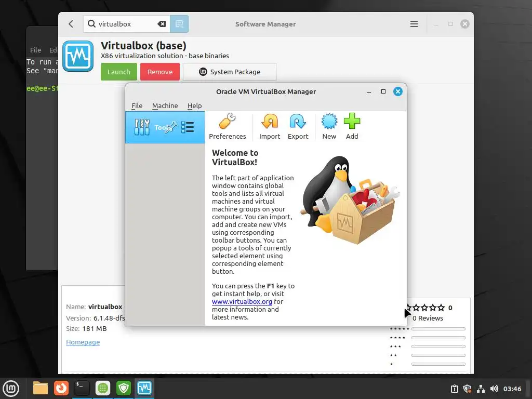The image size is (532, 399).
Task: Switch to Terminal in taskbar
Action: click(x=82, y=388)
